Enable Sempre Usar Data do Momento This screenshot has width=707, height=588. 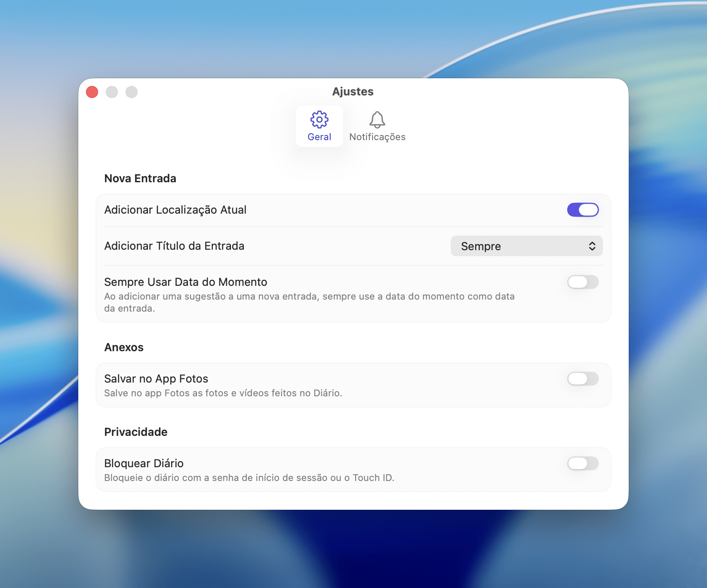click(x=583, y=282)
